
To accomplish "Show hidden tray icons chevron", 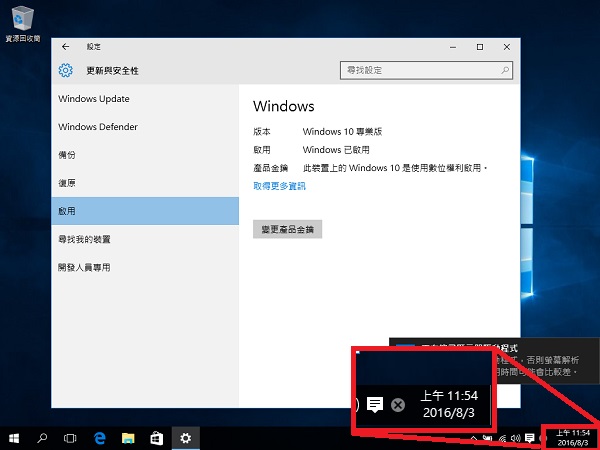I will [474, 438].
